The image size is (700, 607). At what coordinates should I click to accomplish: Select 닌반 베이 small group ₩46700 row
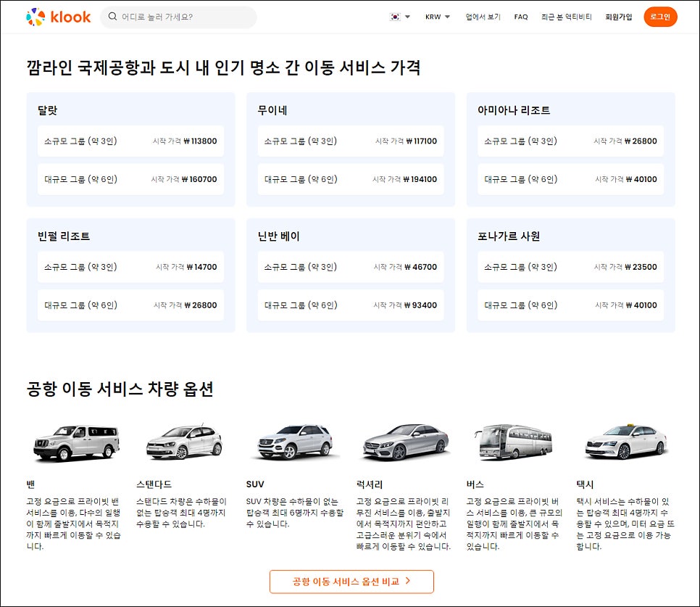pyautogui.click(x=351, y=267)
